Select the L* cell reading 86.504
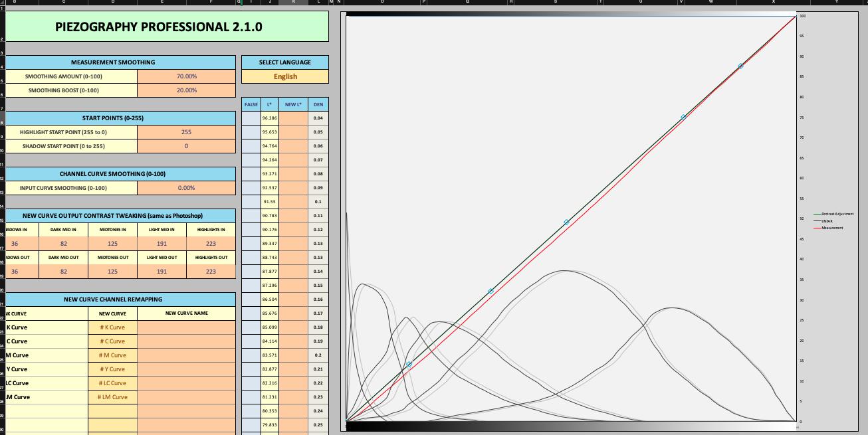Screen dimensions: 868x435 [270, 300]
